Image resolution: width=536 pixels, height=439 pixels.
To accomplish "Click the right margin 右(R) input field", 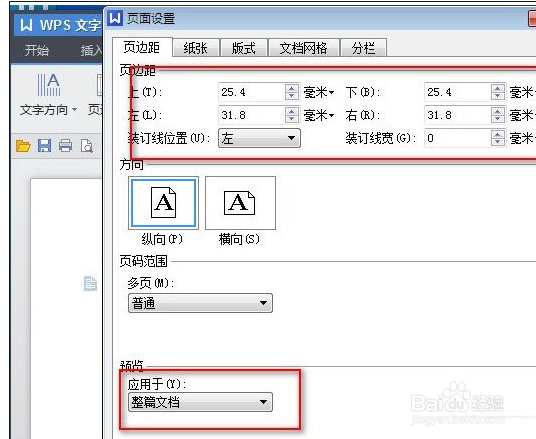I will point(458,115).
